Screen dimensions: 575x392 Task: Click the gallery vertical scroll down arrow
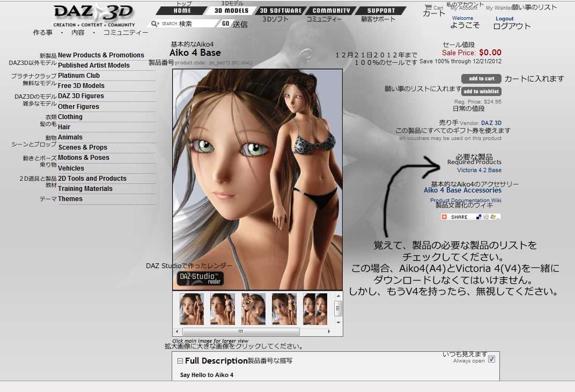click(x=338, y=323)
